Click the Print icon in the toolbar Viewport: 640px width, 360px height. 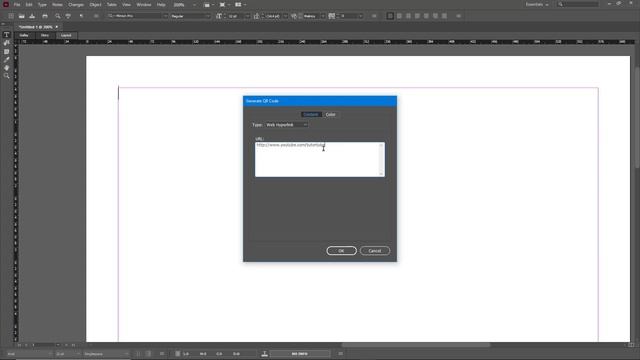pos(45,16)
